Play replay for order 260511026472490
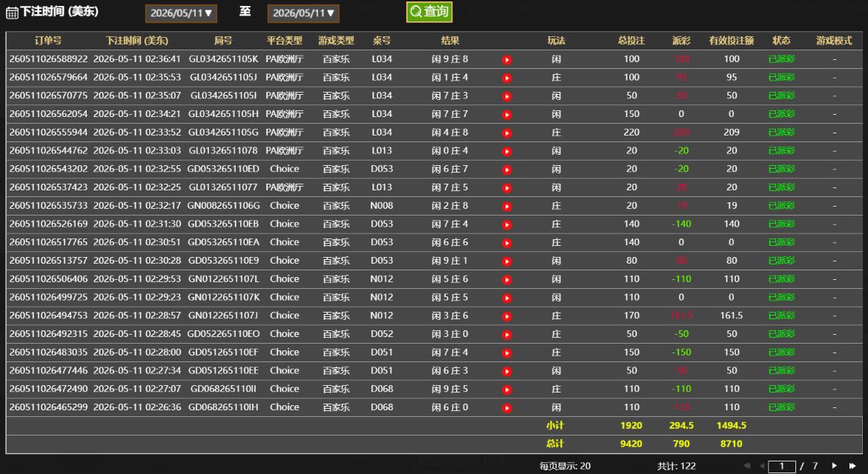 click(x=506, y=390)
